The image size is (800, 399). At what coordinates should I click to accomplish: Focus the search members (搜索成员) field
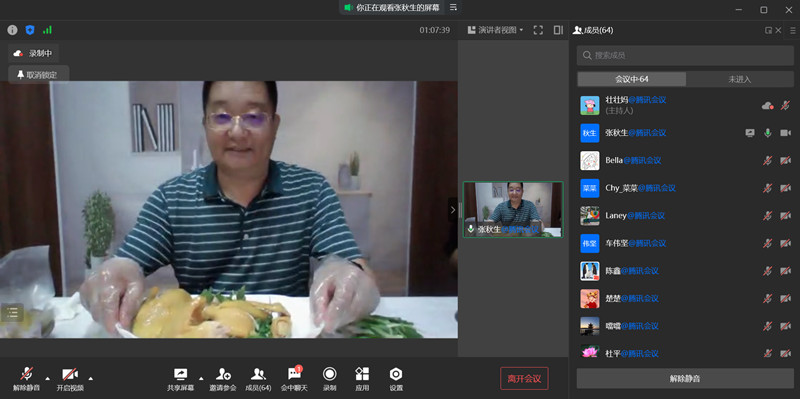[x=685, y=55]
